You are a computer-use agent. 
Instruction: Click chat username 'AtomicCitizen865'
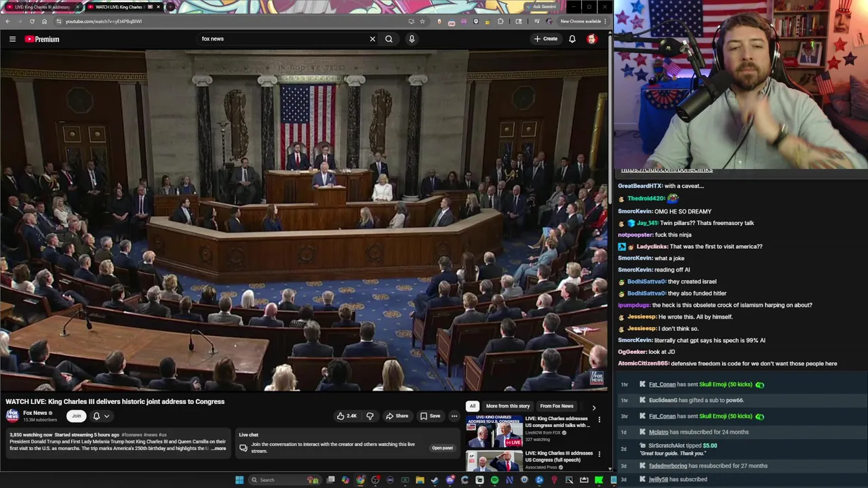(x=644, y=364)
